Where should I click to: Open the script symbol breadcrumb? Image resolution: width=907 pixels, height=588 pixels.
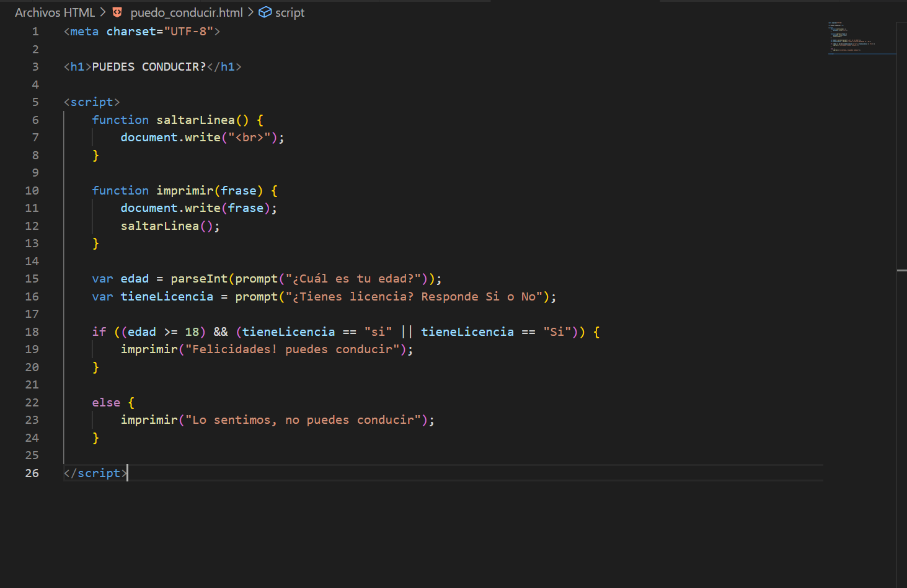(290, 12)
